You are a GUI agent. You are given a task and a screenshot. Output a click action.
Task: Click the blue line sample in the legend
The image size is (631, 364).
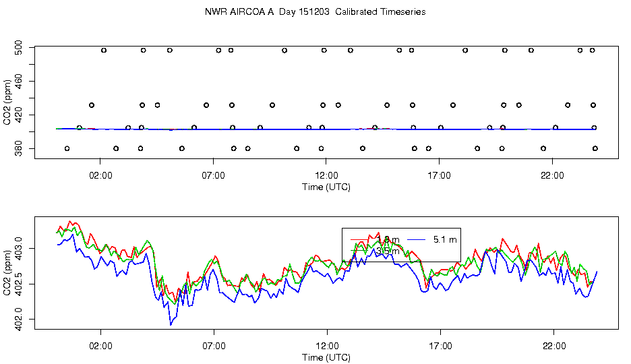(x=417, y=240)
